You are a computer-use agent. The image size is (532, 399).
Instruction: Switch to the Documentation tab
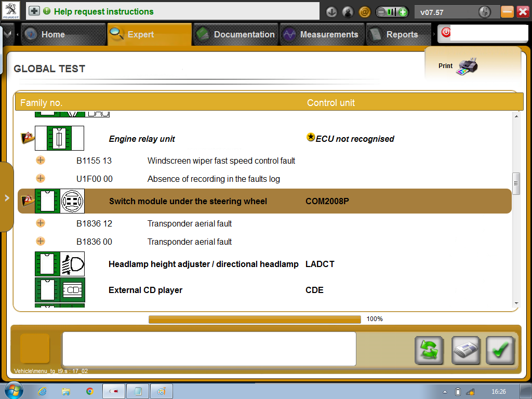point(236,34)
